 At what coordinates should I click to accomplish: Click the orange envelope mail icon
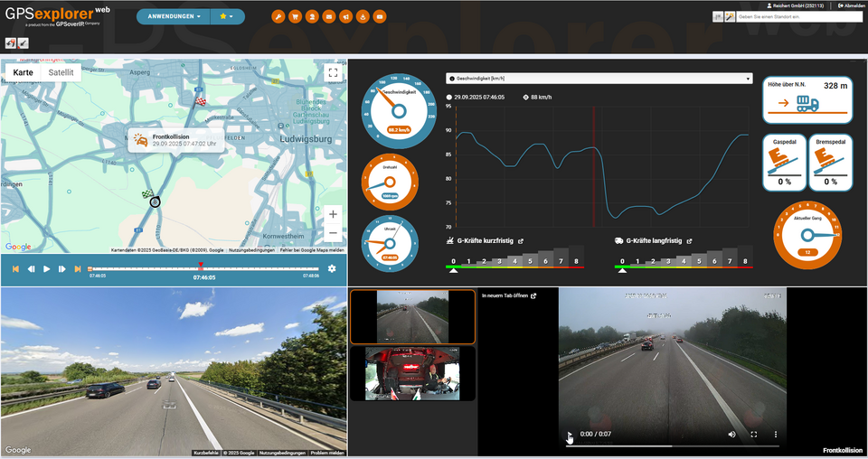point(329,16)
